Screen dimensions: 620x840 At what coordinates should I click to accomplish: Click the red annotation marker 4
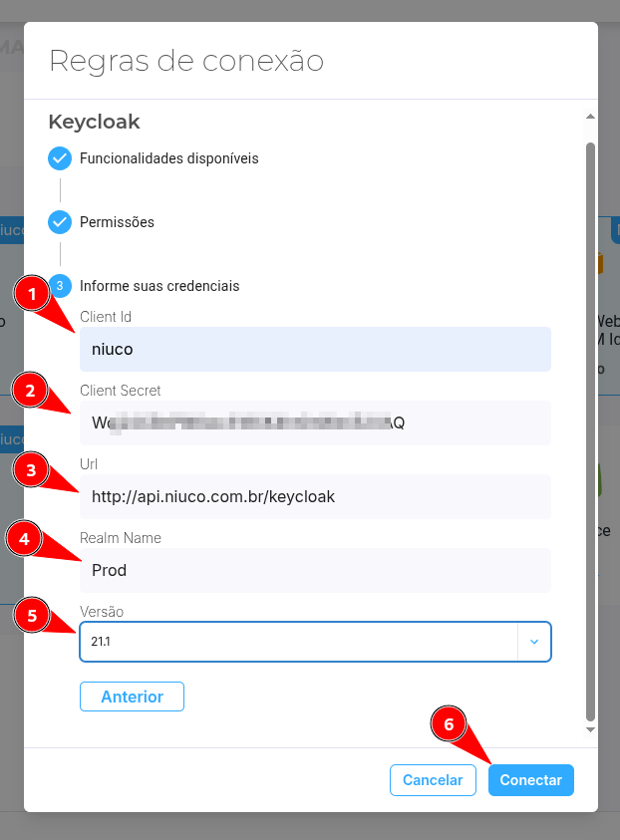click(24, 538)
